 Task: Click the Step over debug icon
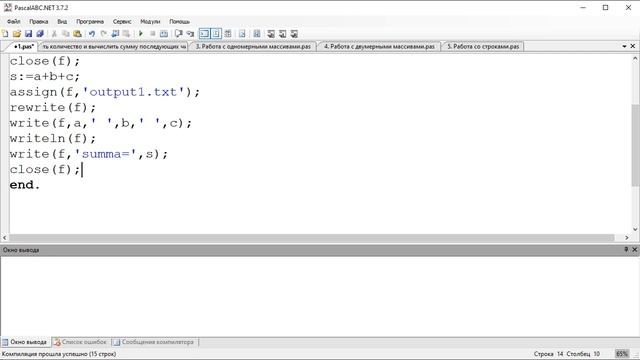[178, 34]
